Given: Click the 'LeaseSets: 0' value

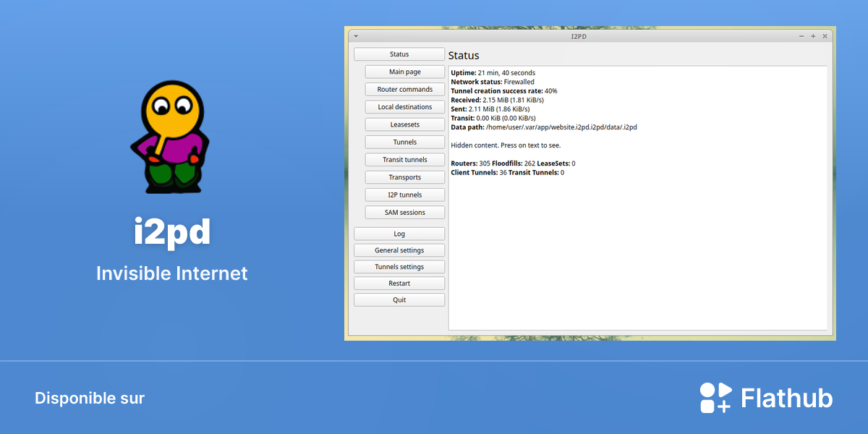Looking at the screenshot, I should click(x=556, y=163).
